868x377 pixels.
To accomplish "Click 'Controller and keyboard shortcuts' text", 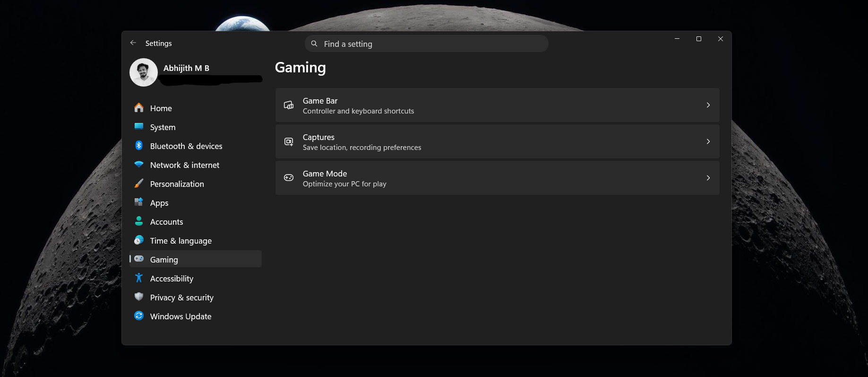I will click(x=358, y=111).
